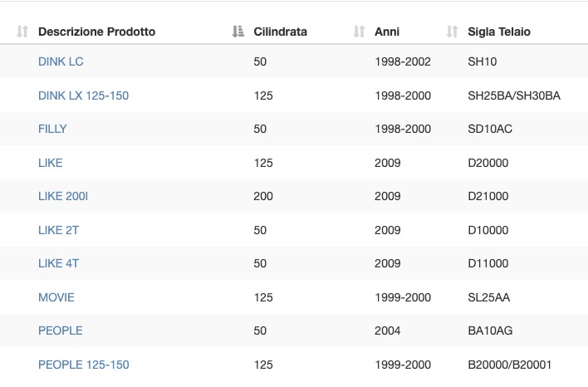The image size is (588, 387).
Task: Select the B20000/B20001 frame code cell
Action: (510, 365)
